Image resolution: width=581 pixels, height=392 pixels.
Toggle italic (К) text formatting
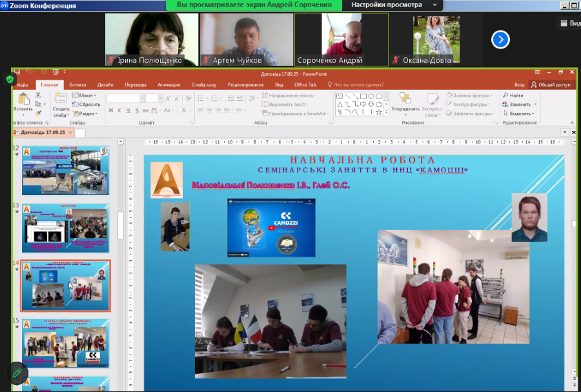coord(120,110)
